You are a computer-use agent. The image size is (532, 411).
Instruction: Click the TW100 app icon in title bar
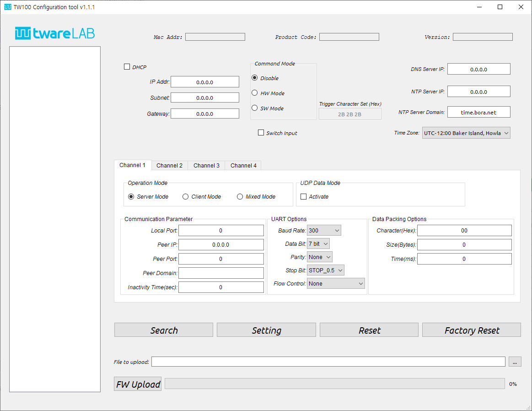point(7,7)
